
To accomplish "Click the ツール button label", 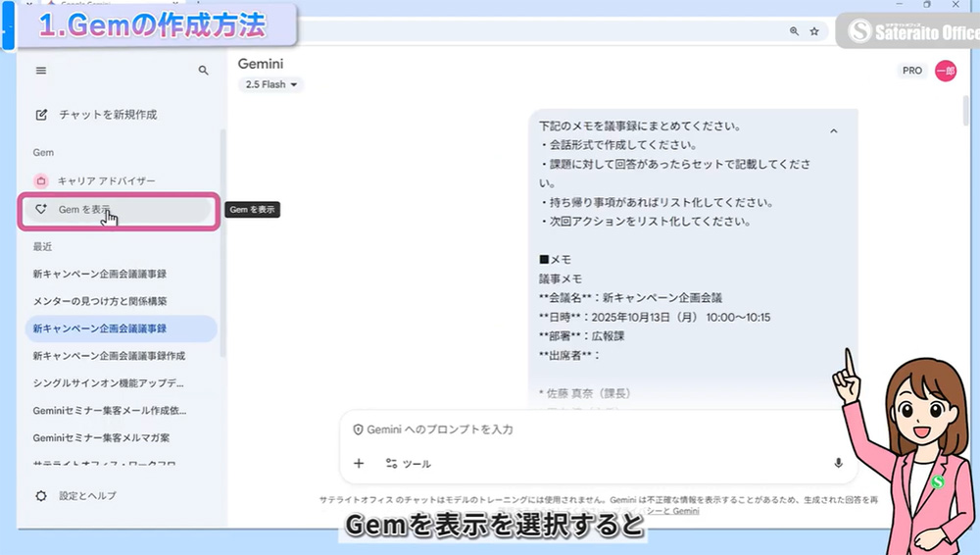I will (416, 464).
